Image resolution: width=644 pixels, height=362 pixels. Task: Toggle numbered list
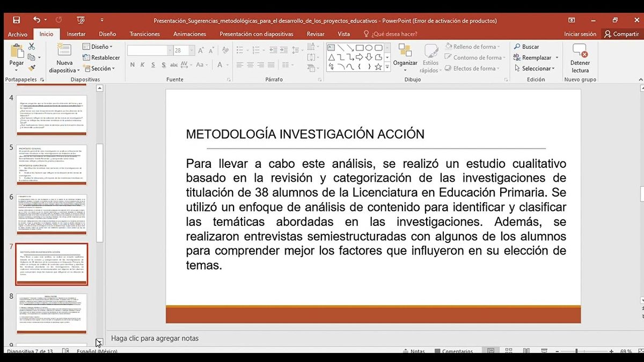coord(257,50)
